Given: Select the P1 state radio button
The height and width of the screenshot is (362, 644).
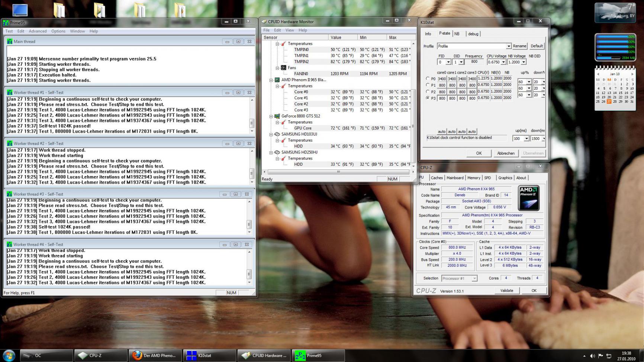Looking at the screenshot, I should 428,85.
